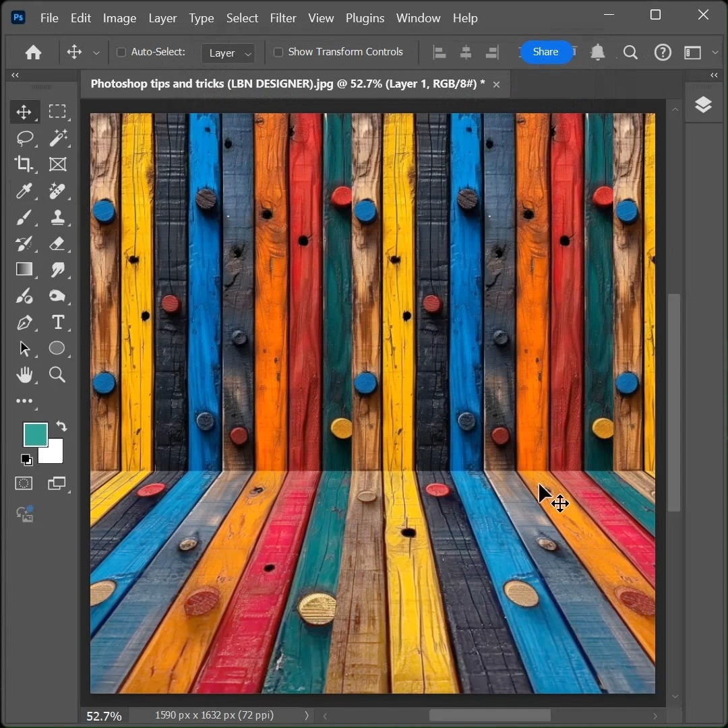Select the Clone Stamp tool
Viewport: 728px width, 728px height.
coord(57,217)
